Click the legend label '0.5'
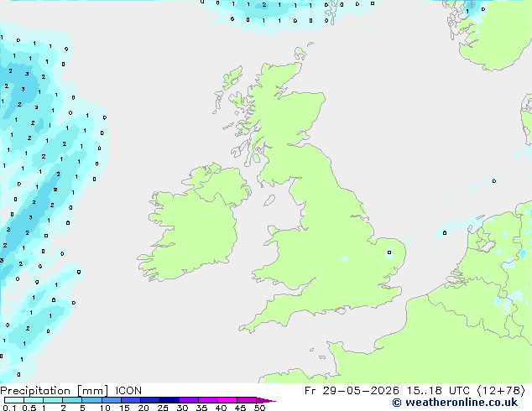Viewport: 532px width, 411px height. [x=29, y=408]
